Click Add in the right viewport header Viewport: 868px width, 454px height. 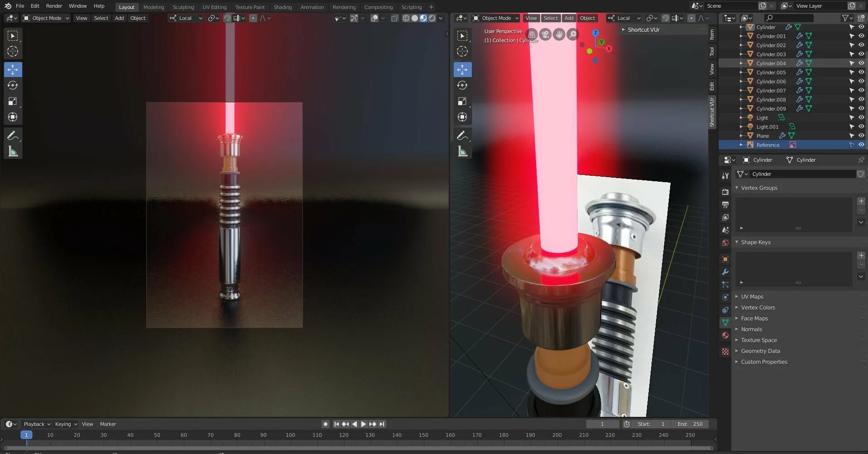[x=569, y=18]
